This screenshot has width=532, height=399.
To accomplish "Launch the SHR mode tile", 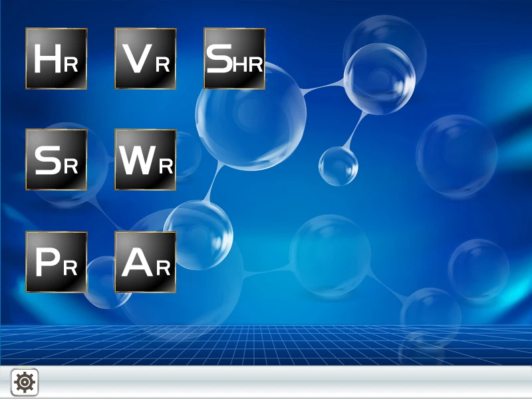I will coord(235,59).
